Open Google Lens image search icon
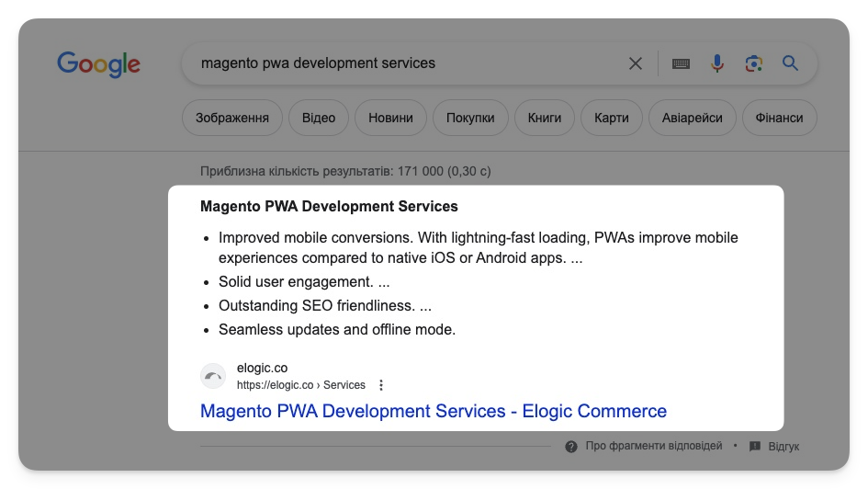868x489 pixels. tap(753, 63)
